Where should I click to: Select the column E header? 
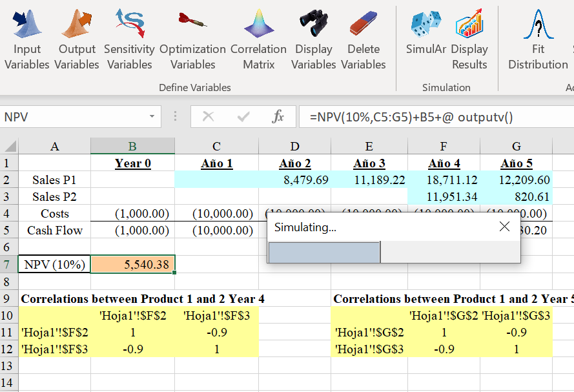coord(369,147)
